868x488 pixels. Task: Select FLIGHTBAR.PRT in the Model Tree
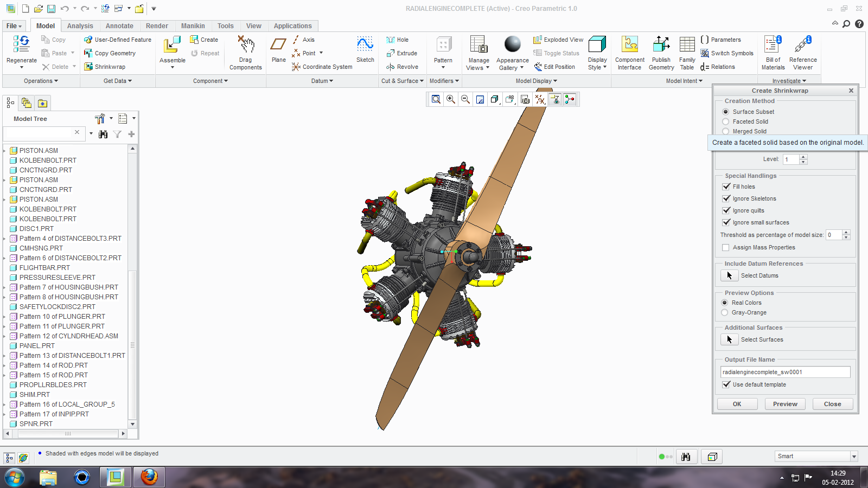pyautogui.click(x=44, y=268)
